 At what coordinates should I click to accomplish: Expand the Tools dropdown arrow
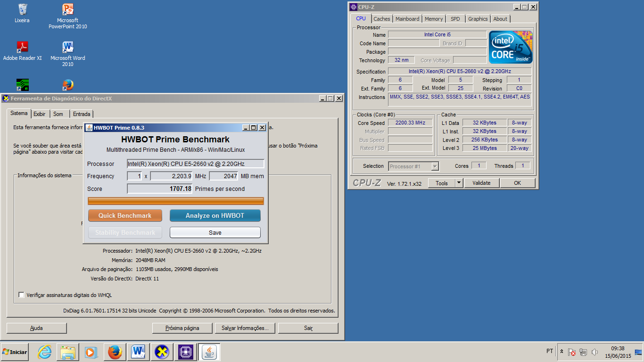459,183
